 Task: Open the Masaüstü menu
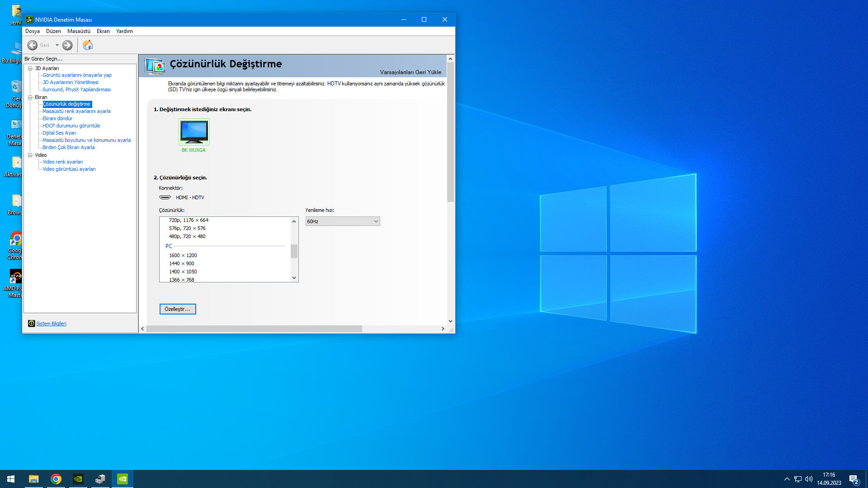[x=79, y=31]
